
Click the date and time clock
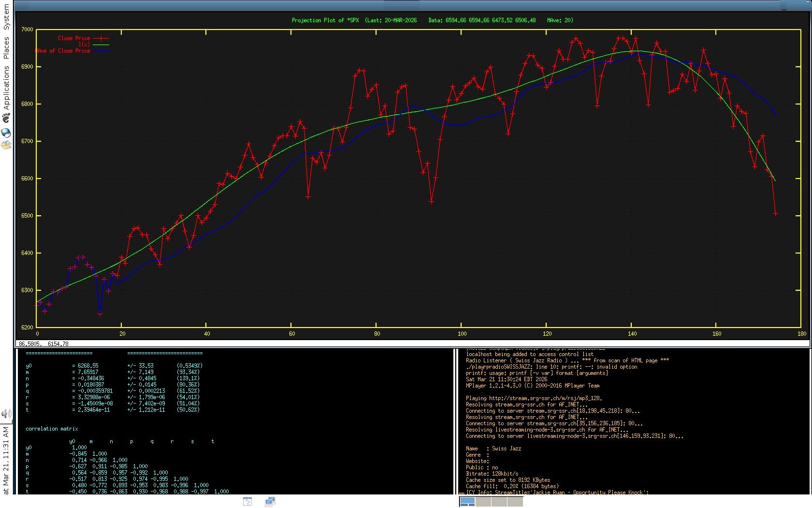point(6,460)
